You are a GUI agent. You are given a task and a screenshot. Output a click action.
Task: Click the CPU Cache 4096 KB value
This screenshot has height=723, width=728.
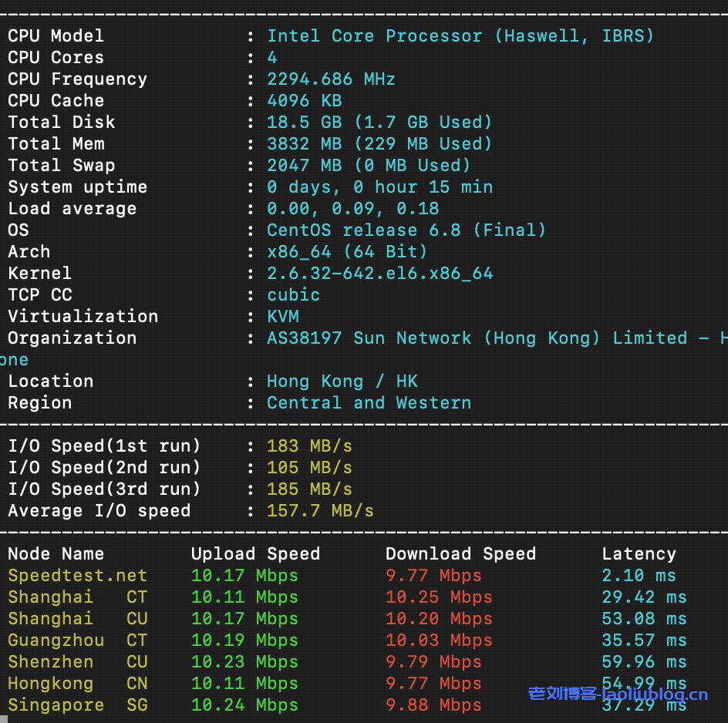(x=304, y=101)
